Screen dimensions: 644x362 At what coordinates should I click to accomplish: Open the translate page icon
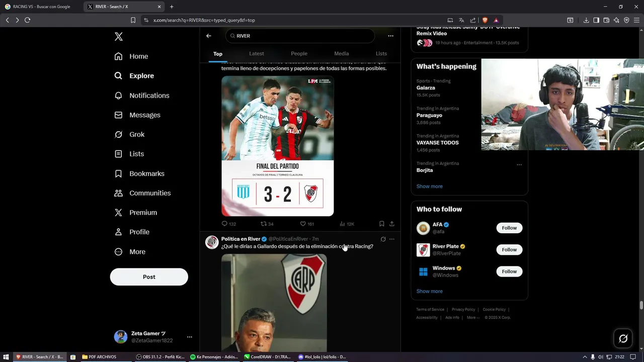point(461,20)
